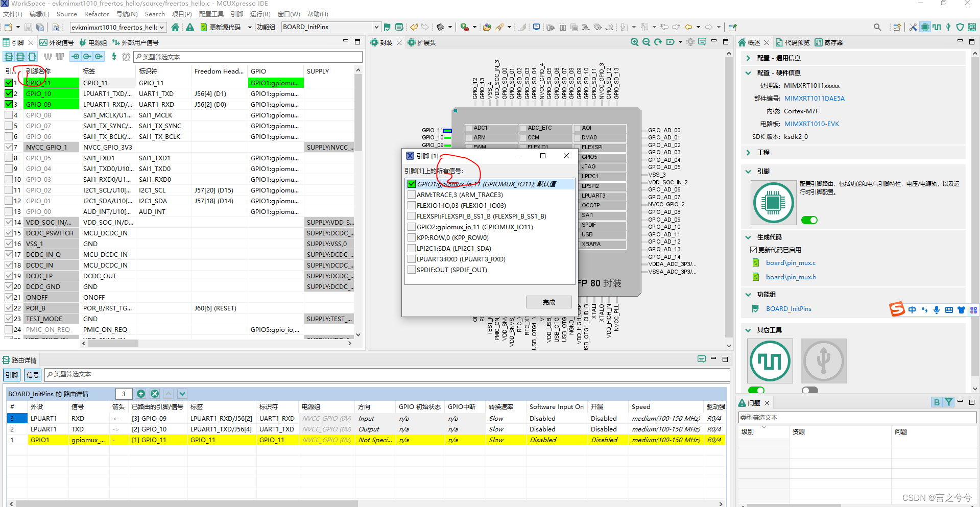
Task: Open the project selection dropdown evkmimxrt1010_freertos_hello
Action: (x=118, y=27)
